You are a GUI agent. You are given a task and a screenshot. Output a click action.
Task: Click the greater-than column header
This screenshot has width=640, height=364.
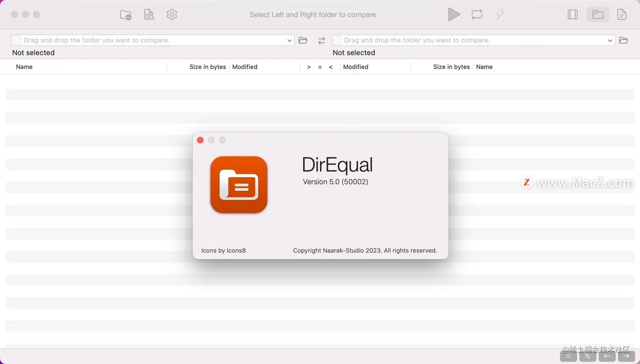(309, 67)
